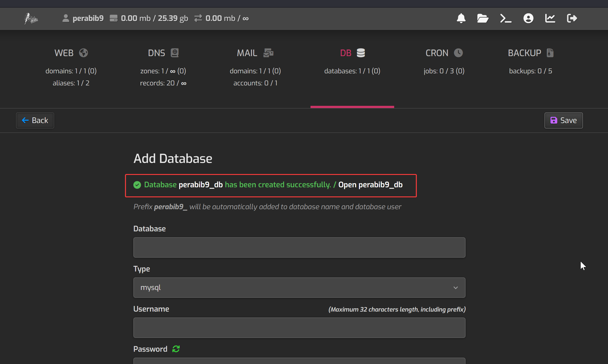
Task: Click the panel logo in header
Action: pos(31,18)
